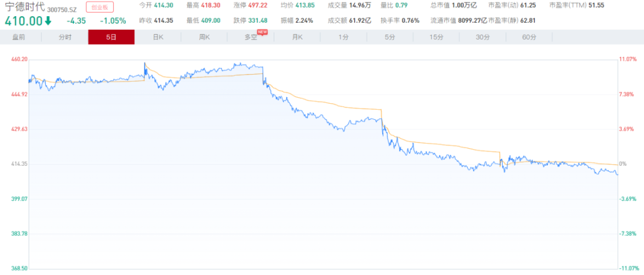Select the 5分 interval tab

[390, 37]
